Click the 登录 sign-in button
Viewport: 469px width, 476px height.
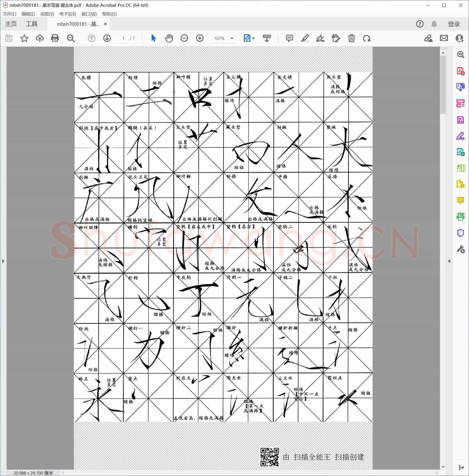click(x=454, y=24)
